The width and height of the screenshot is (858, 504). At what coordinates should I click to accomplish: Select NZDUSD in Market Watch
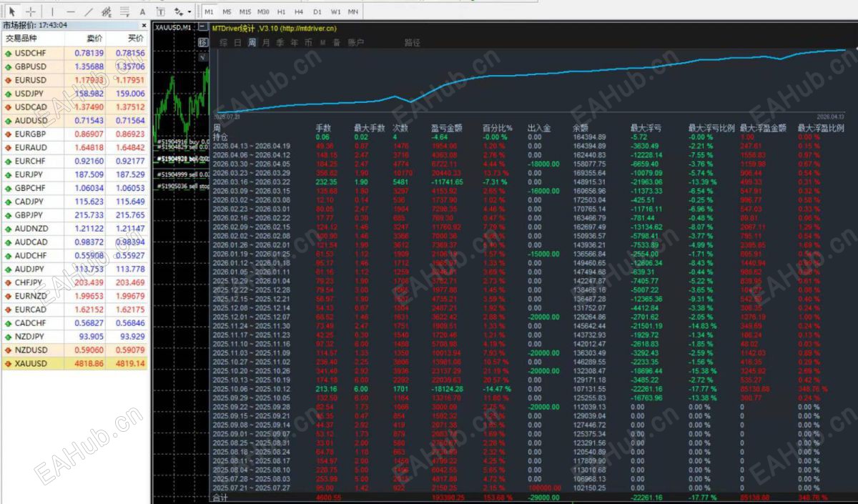coord(74,350)
